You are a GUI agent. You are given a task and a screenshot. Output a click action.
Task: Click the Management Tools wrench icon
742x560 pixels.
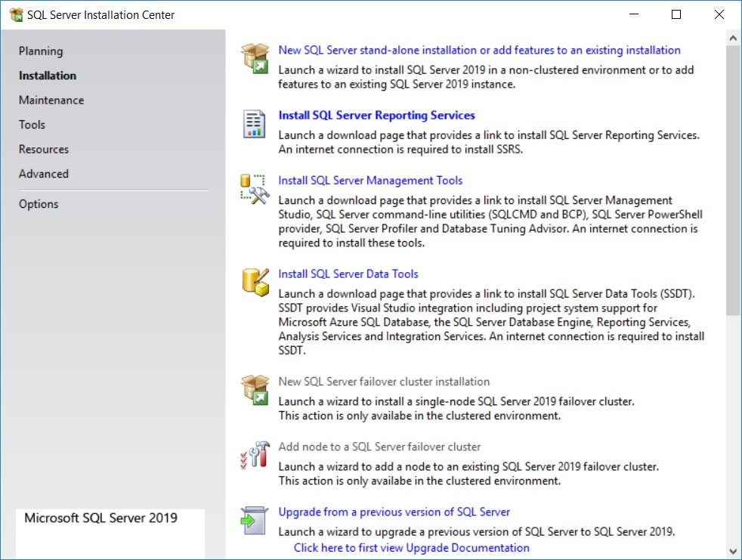click(255, 188)
